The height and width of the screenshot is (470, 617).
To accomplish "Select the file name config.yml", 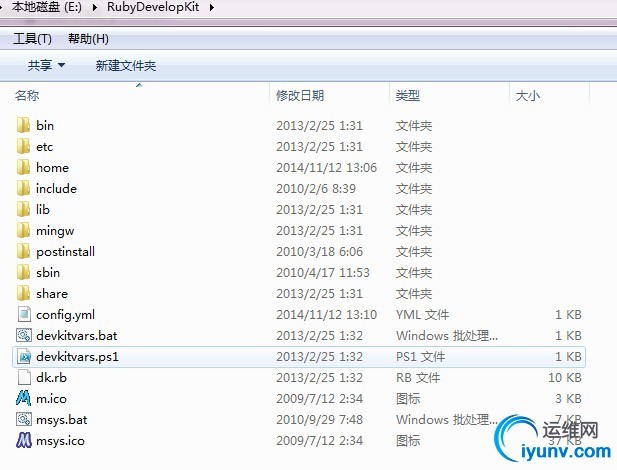I will 65,315.
